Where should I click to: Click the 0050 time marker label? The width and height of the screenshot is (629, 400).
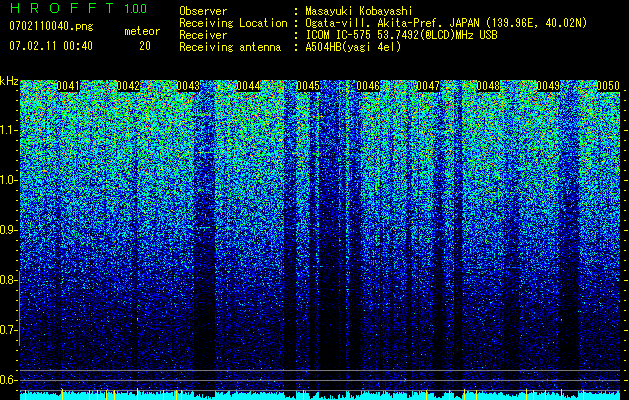608,86
